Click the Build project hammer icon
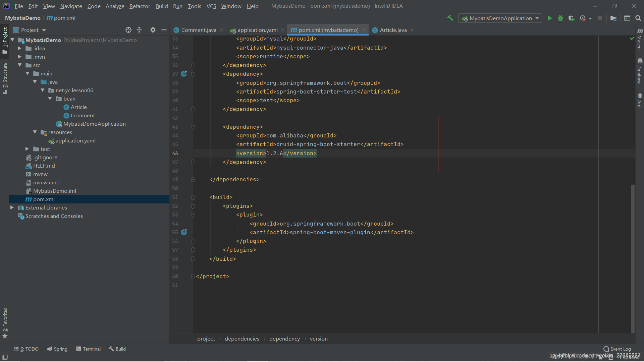This screenshot has height=362, width=644. tap(450, 18)
